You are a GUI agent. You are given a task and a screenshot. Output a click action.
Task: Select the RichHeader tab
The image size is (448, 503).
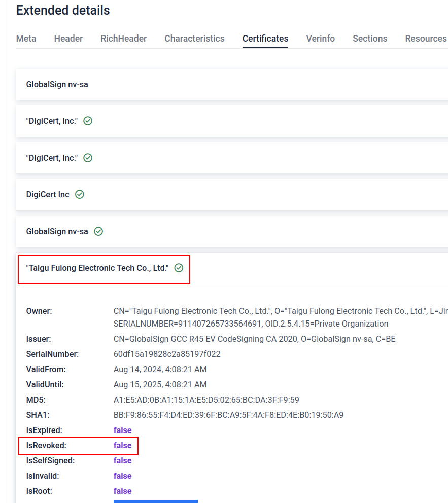point(124,39)
